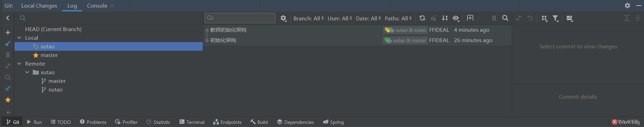Open the Terminal tool window button
The width and height of the screenshot is (644, 127).
(192, 122)
